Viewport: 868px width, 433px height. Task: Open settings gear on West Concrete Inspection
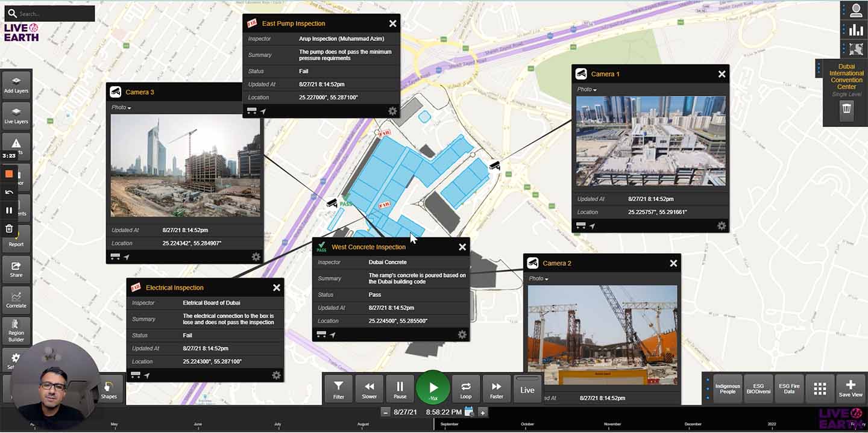click(x=462, y=335)
